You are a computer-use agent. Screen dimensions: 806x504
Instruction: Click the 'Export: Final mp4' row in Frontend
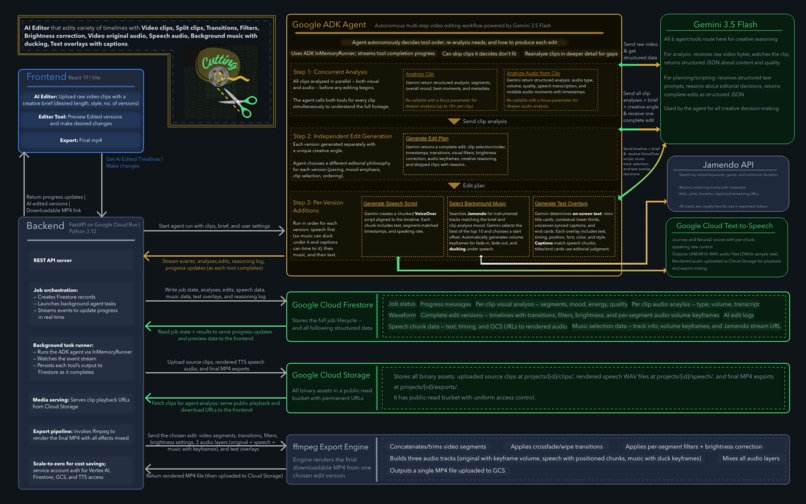point(81,140)
